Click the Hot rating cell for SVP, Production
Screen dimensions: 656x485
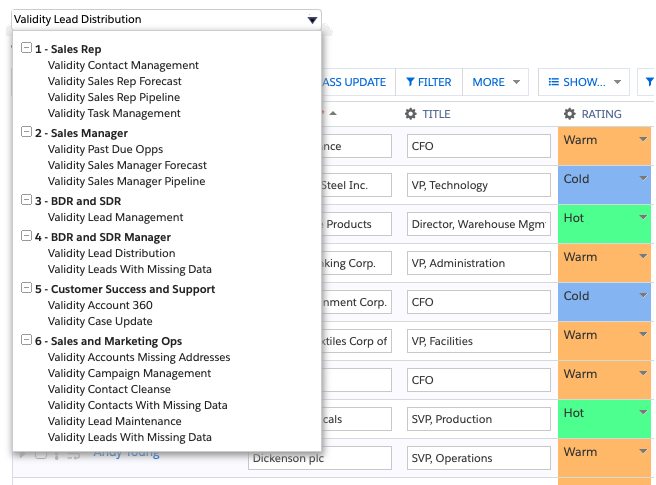pyautogui.click(x=605, y=419)
